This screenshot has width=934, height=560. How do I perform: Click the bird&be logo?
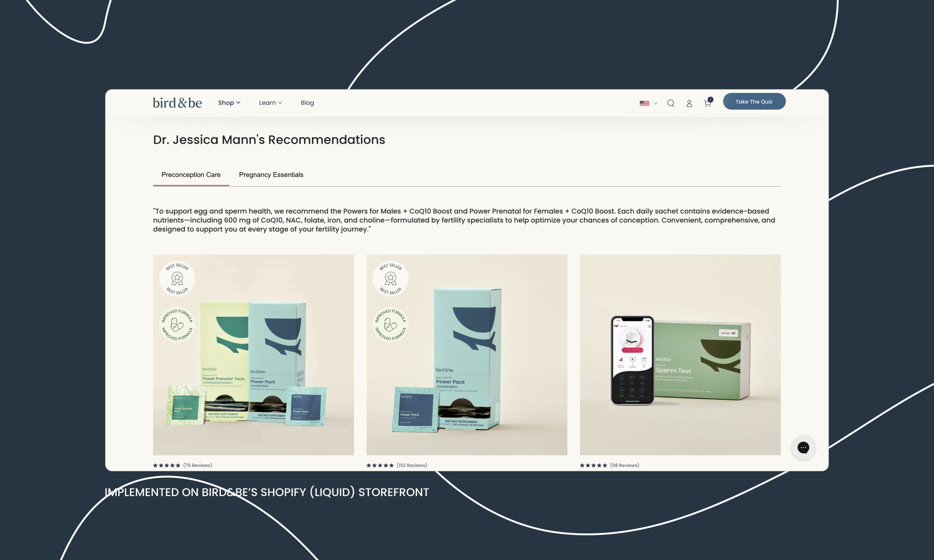pos(177,103)
